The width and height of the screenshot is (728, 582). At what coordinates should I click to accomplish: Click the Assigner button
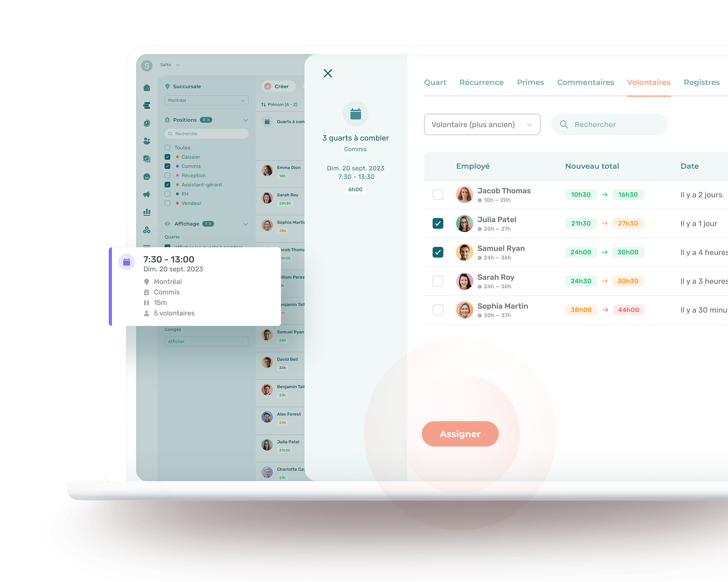[x=460, y=434]
